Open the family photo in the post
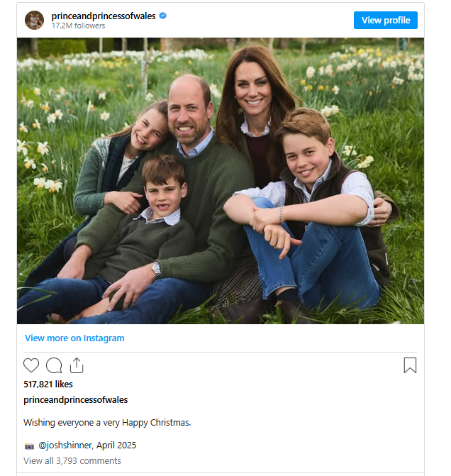451x476 pixels. click(x=221, y=181)
